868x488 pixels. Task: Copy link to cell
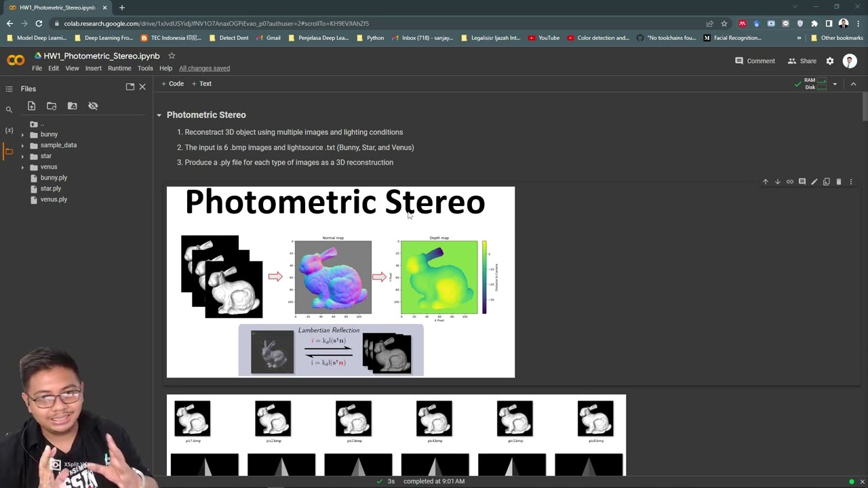pos(790,182)
